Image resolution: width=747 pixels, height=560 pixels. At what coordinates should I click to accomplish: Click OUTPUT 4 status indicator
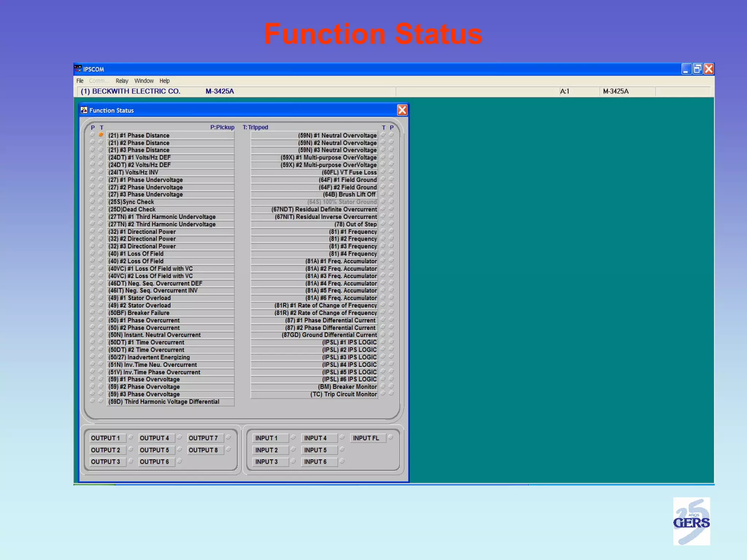179,437
